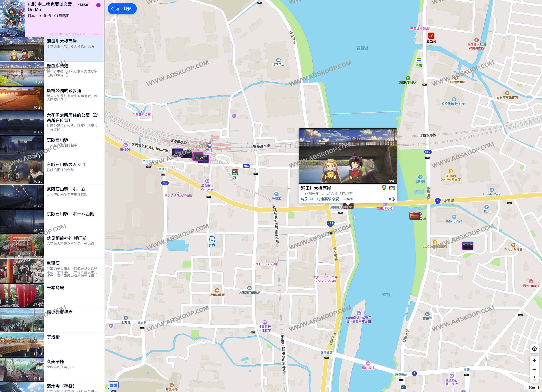The width and height of the screenshot is (542, 392).
Task: Select 唐桥公园的散步道 list entry
Action: pos(64,91)
